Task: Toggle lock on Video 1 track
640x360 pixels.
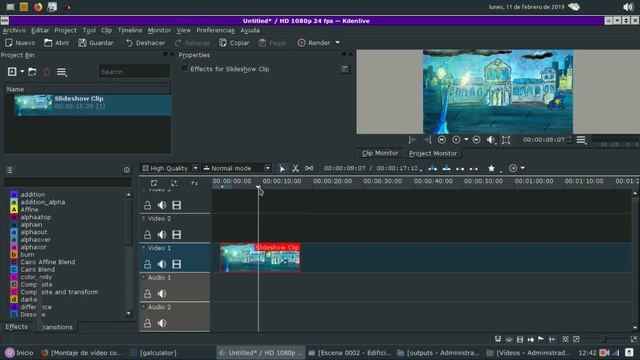Action: pos(147,264)
